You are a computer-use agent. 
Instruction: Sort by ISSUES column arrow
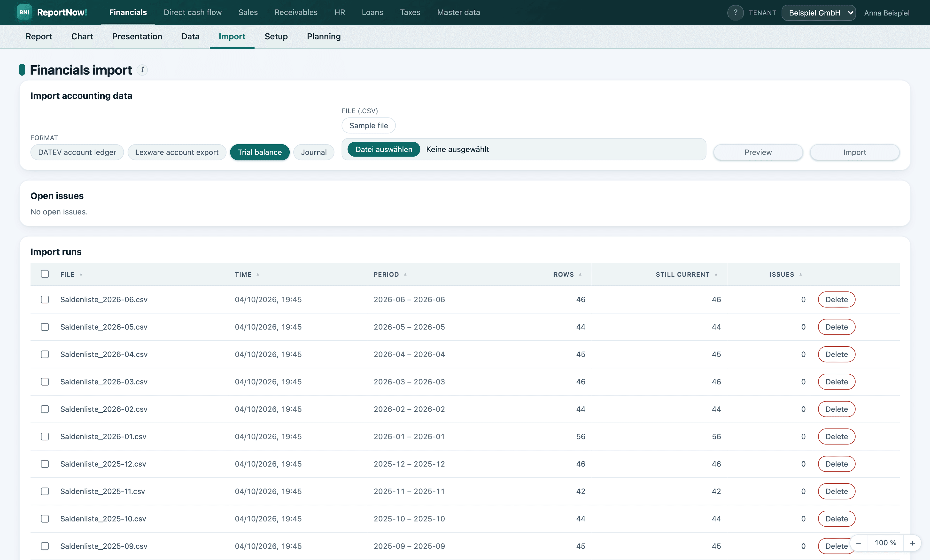pyautogui.click(x=800, y=274)
